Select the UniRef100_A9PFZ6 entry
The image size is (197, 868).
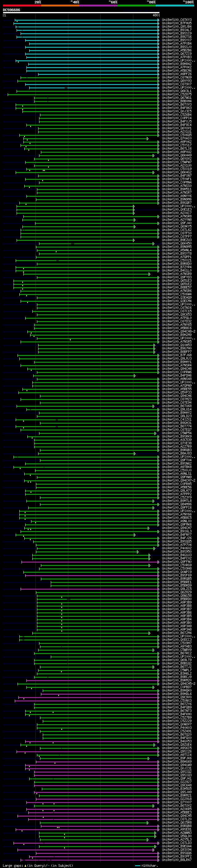pyautogui.click(x=177, y=74)
